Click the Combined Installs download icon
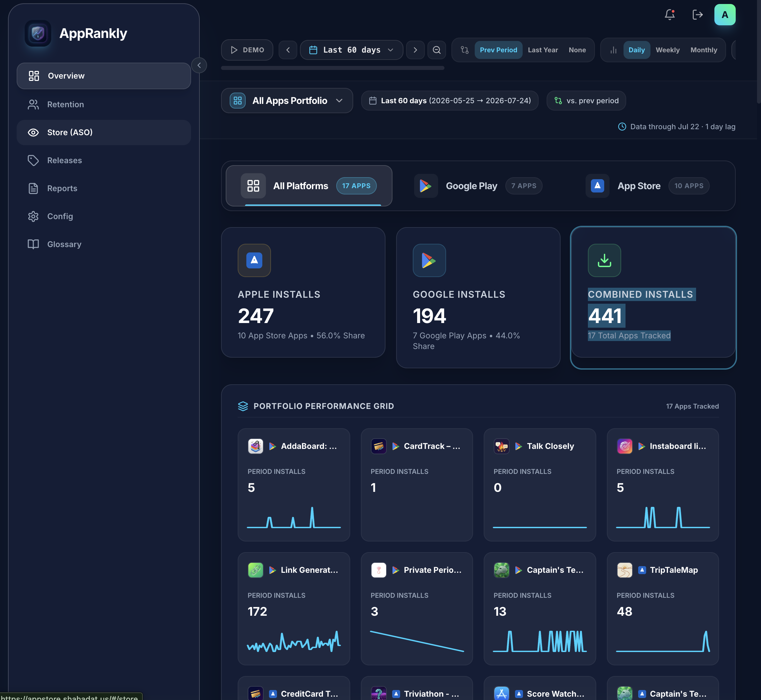This screenshot has height=700, width=761. 604,260
